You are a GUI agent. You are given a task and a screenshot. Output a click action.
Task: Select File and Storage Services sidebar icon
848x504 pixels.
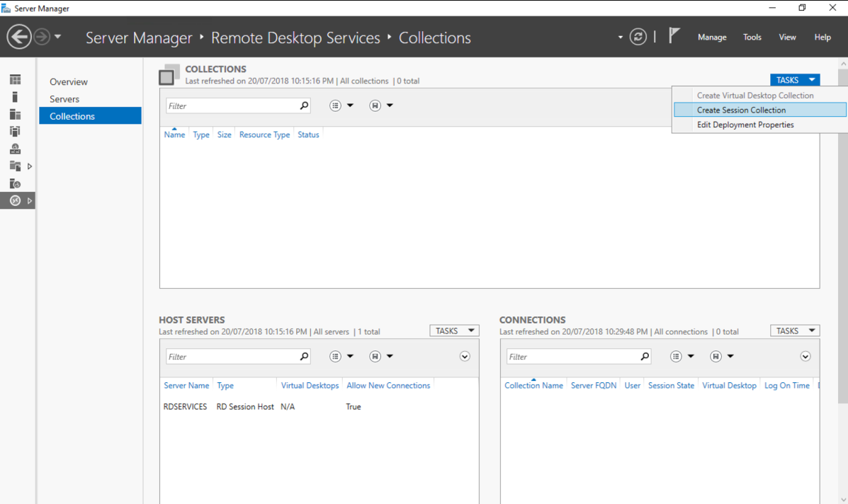(x=15, y=166)
